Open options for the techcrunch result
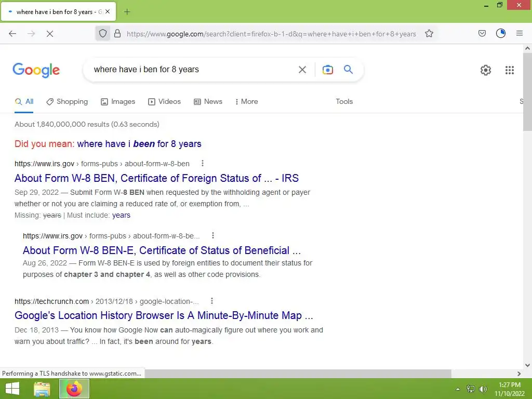Screen dimensions: 532x399 tap(212, 301)
